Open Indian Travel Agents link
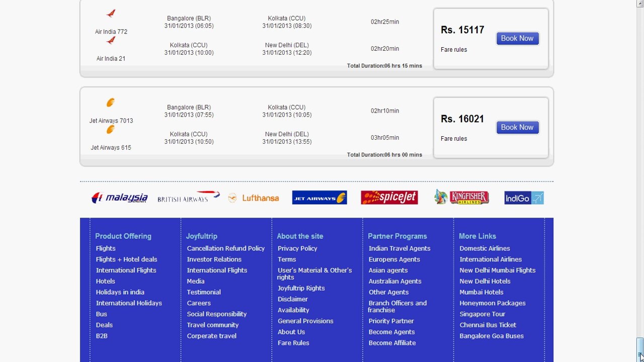The width and height of the screenshot is (644, 362). click(x=399, y=248)
